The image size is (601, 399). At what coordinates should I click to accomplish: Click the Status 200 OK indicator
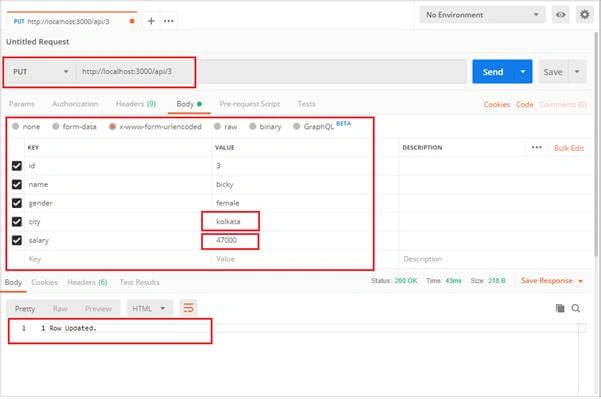394,281
